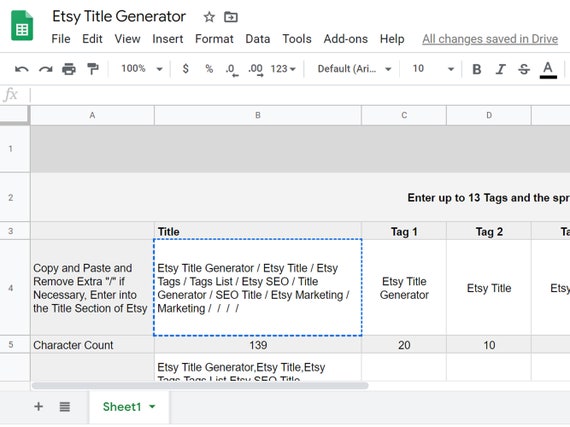Image resolution: width=570 pixels, height=427 pixels.
Task: Open the Data menu
Action: coord(258,39)
